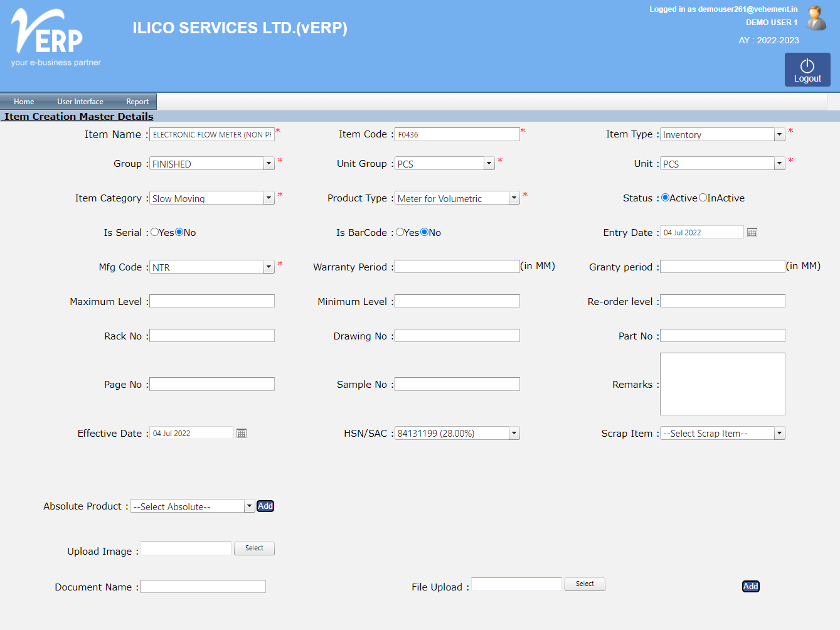The image size is (840, 630).
Task: Click Select for File Upload
Action: (585, 584)
